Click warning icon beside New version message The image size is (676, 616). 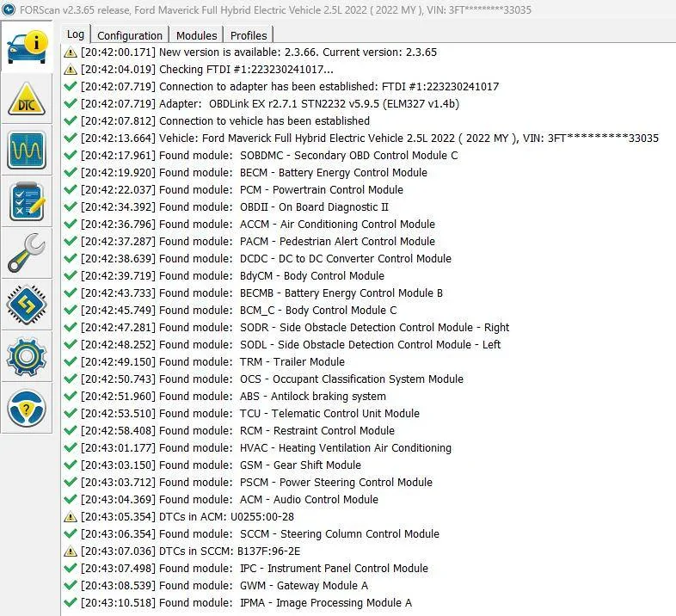point(71,52)
